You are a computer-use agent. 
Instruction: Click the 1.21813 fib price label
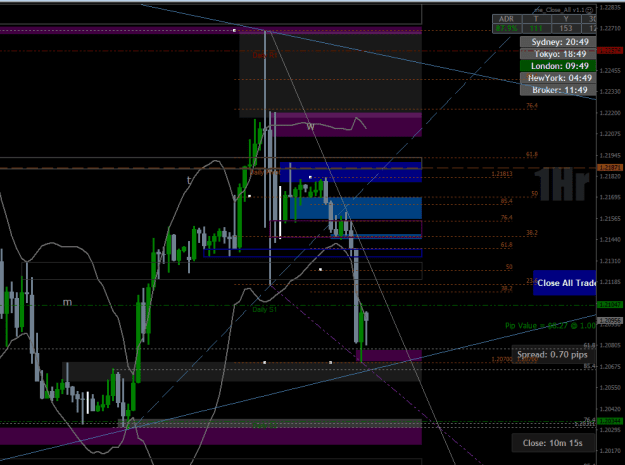(502, 174)
